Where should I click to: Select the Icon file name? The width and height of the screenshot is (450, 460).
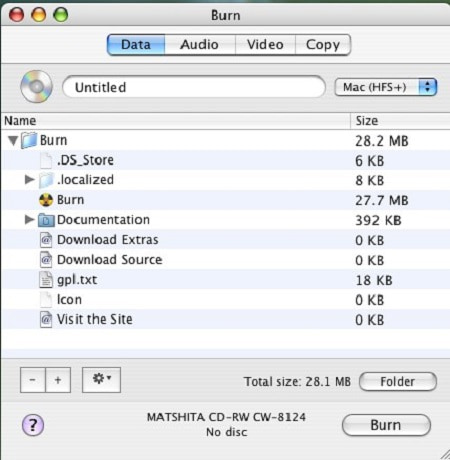69,300
